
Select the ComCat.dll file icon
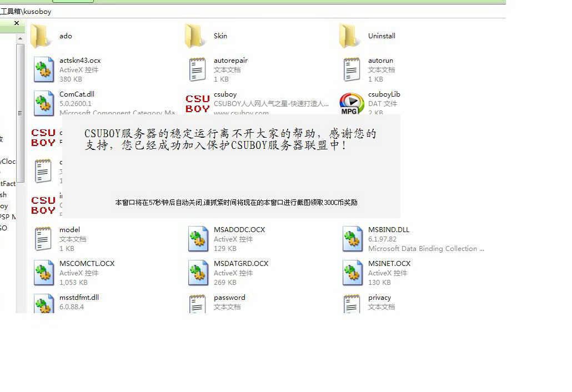(44, 103)
